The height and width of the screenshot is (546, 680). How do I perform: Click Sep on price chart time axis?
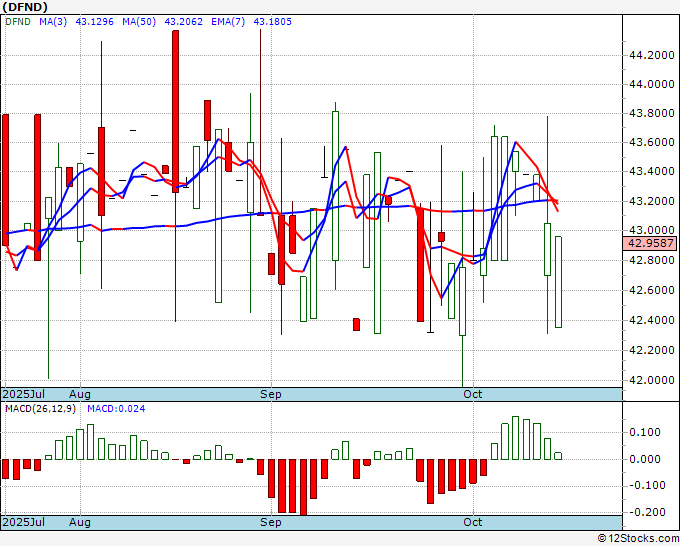[271, 394]
